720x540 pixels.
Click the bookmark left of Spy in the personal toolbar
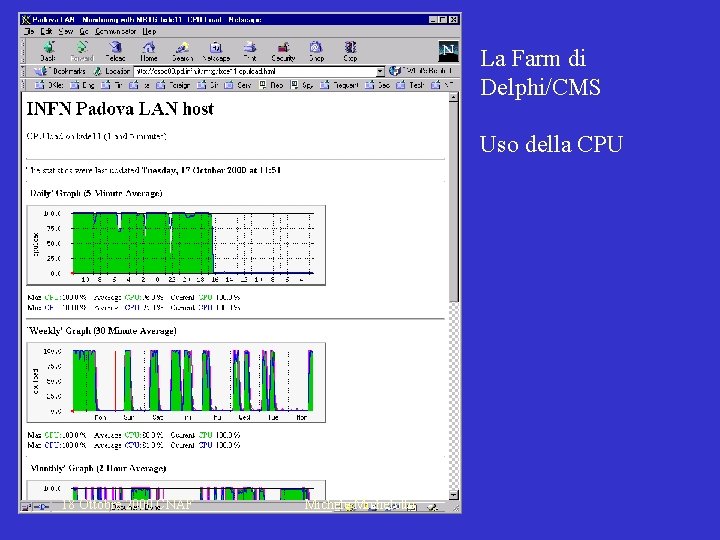(271, 85)
